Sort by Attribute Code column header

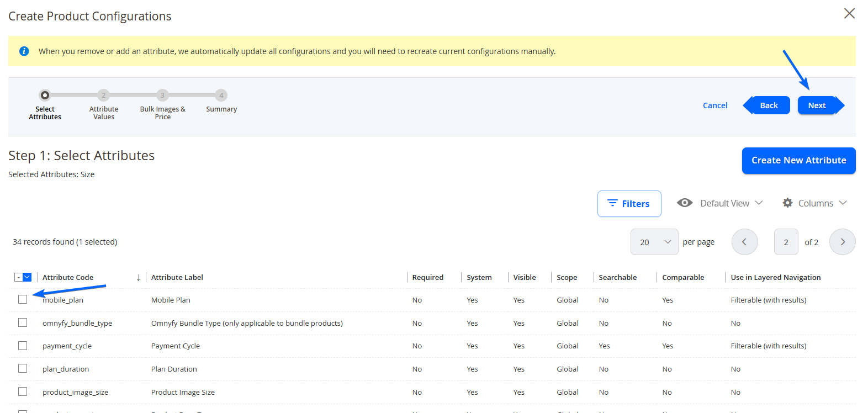coord(68,278)
